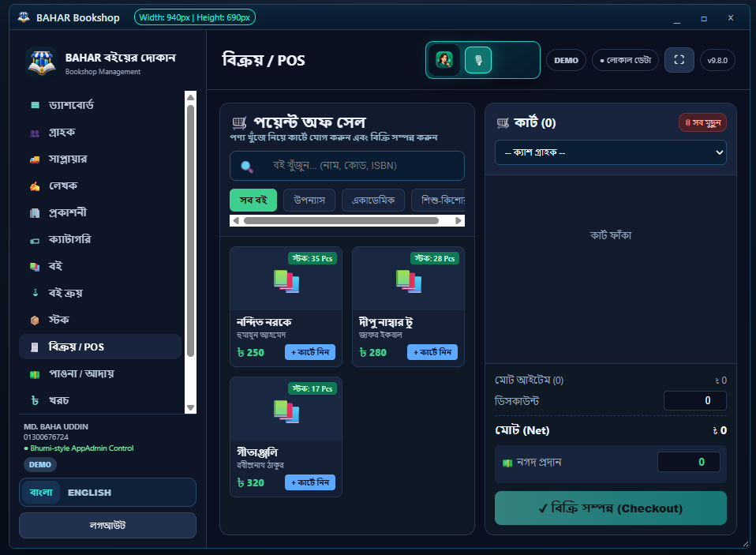The width and height of the screenshot is (756, 555).
Task: Click the category horizontal scrollbar thumb
Action: tap(342, 221)
